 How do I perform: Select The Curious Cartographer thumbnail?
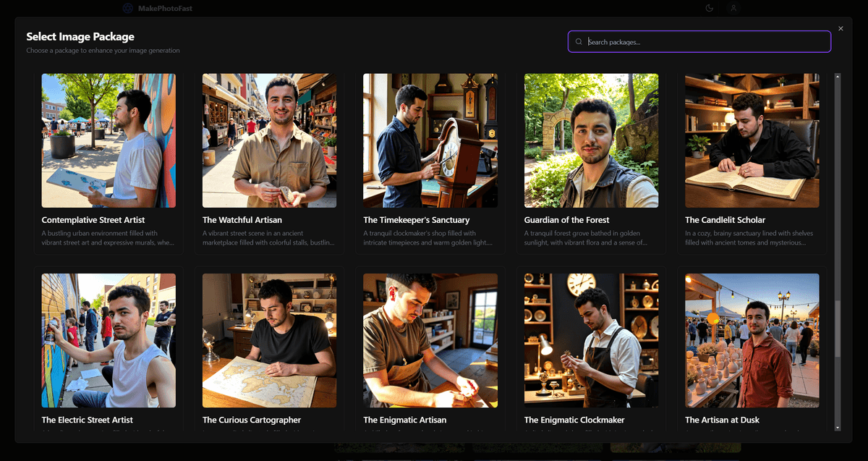pos(269,340)
